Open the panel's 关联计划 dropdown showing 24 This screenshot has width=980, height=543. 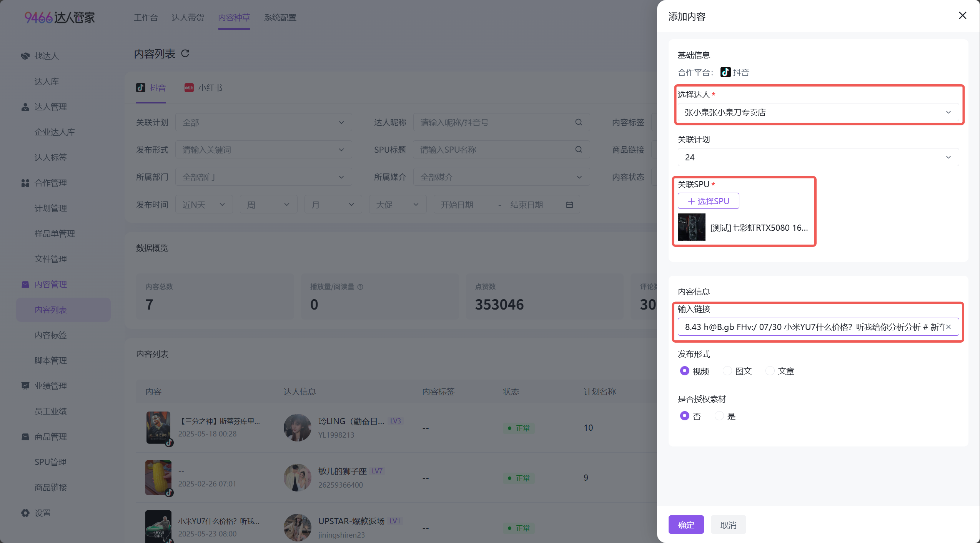(818, 157)
